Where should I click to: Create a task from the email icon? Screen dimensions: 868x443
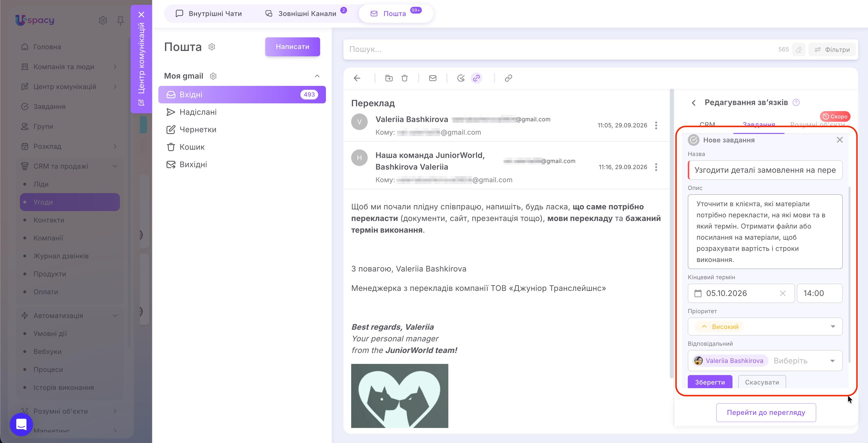point(461,78)
